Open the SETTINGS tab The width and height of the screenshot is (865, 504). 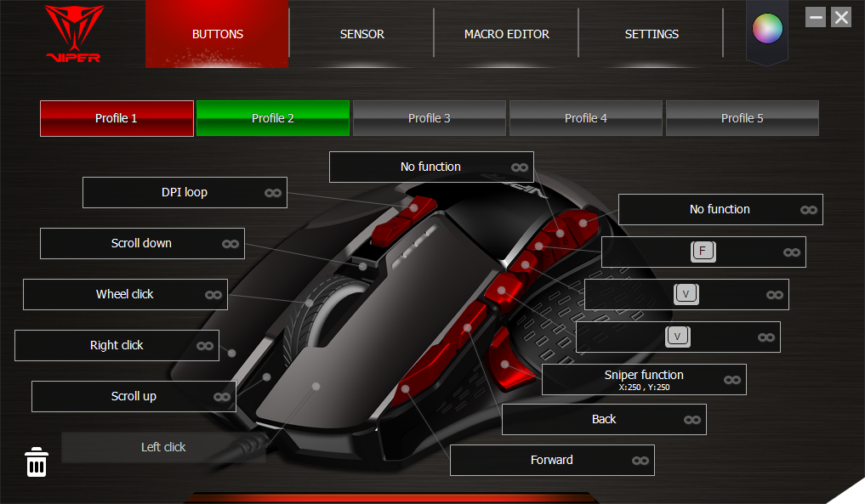[652, 34]
